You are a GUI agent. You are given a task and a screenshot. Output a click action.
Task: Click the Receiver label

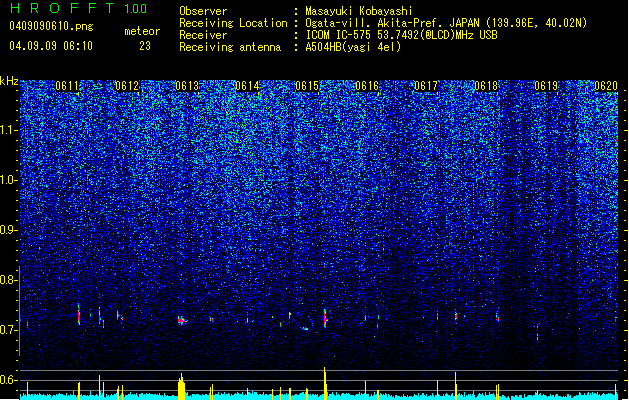tap(203, 35)
